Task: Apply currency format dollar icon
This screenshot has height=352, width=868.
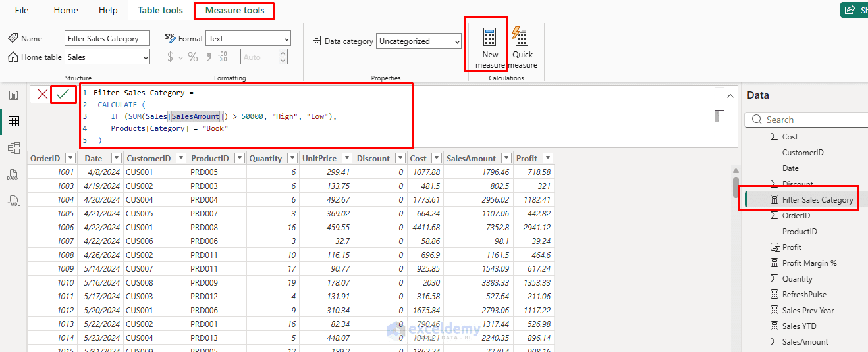Action: click(170, 57)
